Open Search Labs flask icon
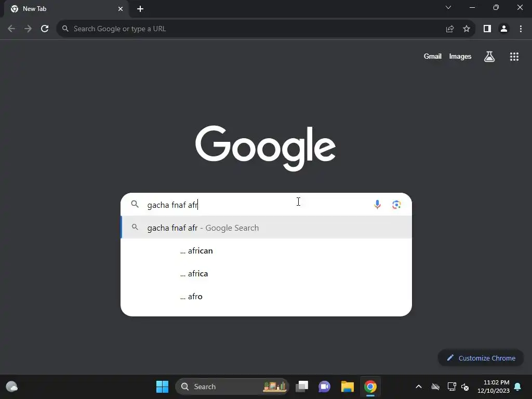The width and height of the screenshot is (532, 399). (489, 56)
